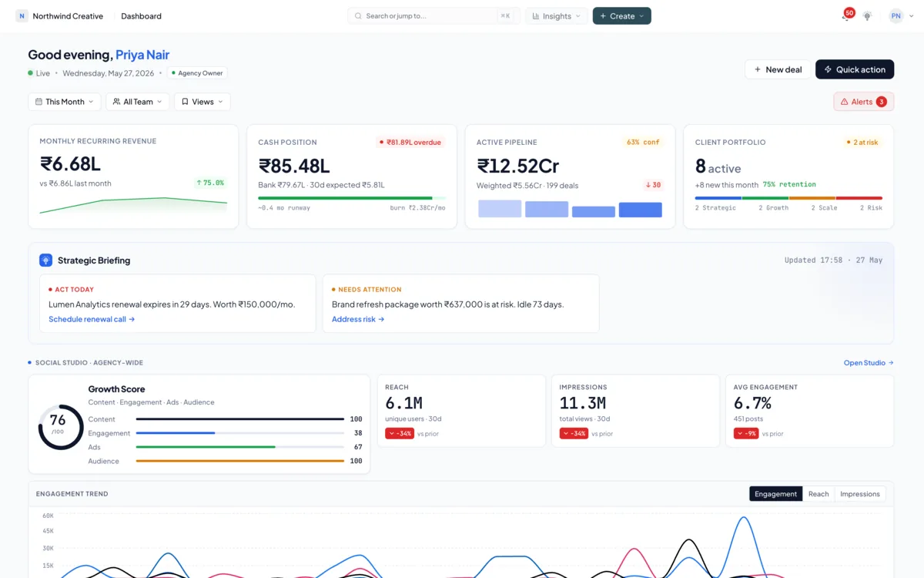Click the Agency Owner role badge
The height and width of the screenshot is (578, 924).
point(197,73)
